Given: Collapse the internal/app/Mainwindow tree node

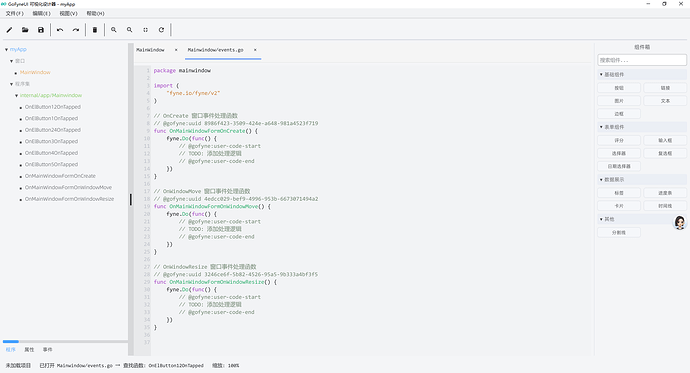Looking at the screenshot, I should [16, 95].
